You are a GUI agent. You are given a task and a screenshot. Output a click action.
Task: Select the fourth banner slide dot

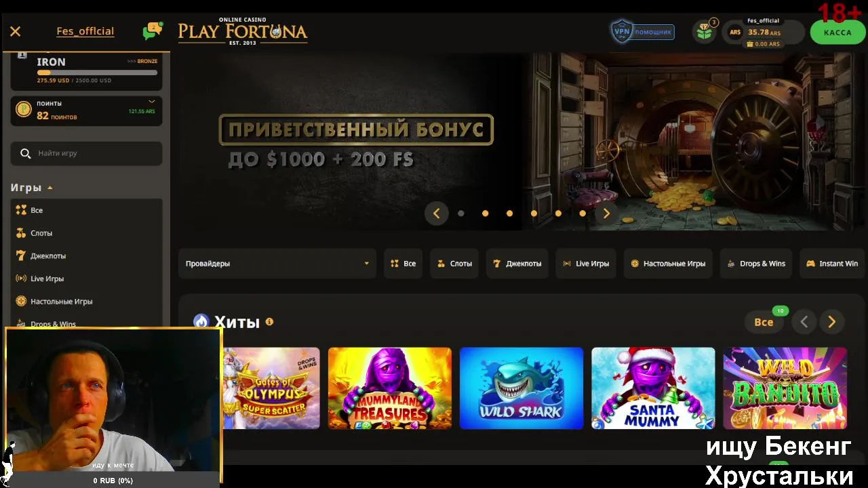pyautogui.click(x=534, y=213)
